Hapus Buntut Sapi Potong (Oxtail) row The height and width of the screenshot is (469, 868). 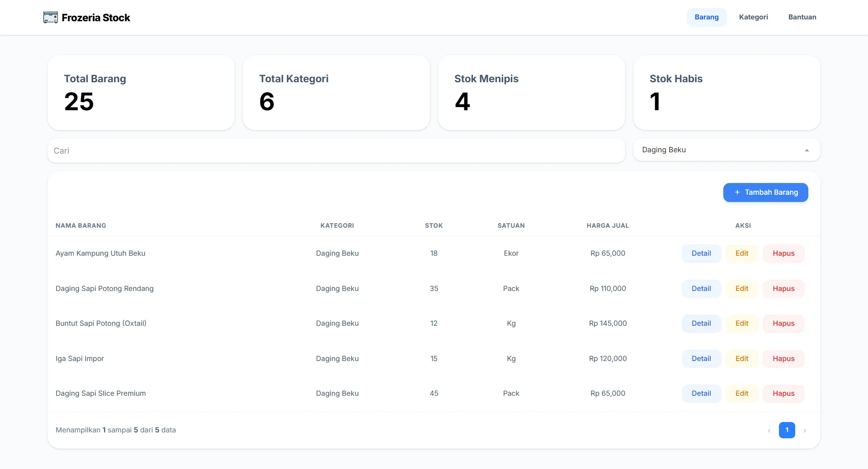783,324
